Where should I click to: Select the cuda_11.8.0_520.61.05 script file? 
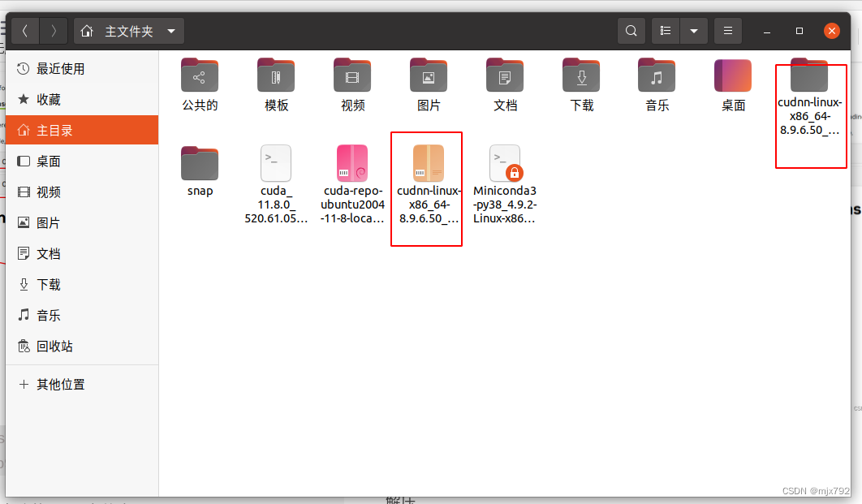pyautogui.click(x=276, y=163)
